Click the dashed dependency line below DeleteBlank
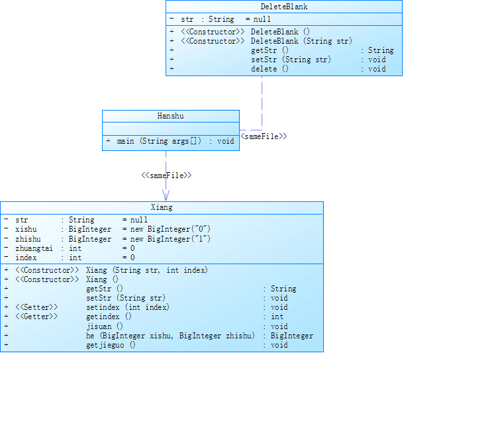 [262, 103]
